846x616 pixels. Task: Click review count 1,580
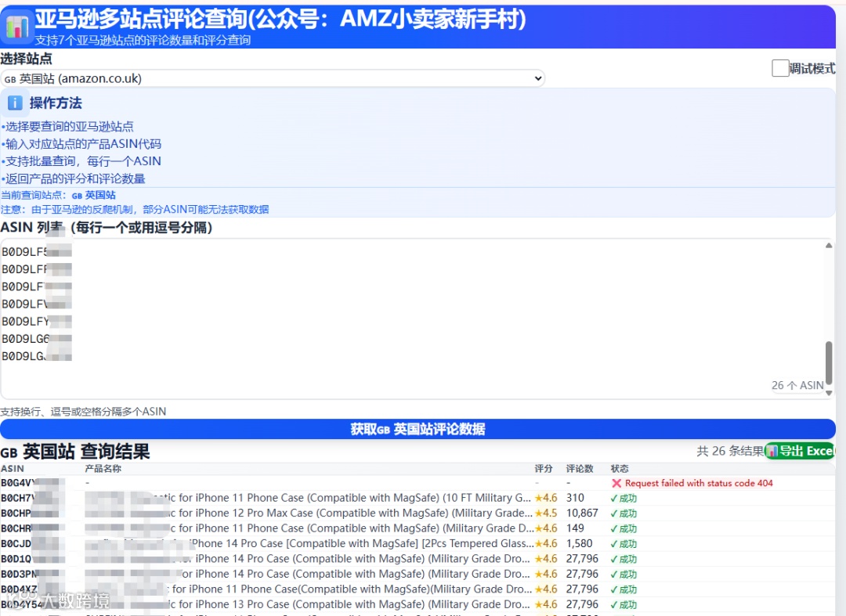pyautogui.click(x=579, y=543)
